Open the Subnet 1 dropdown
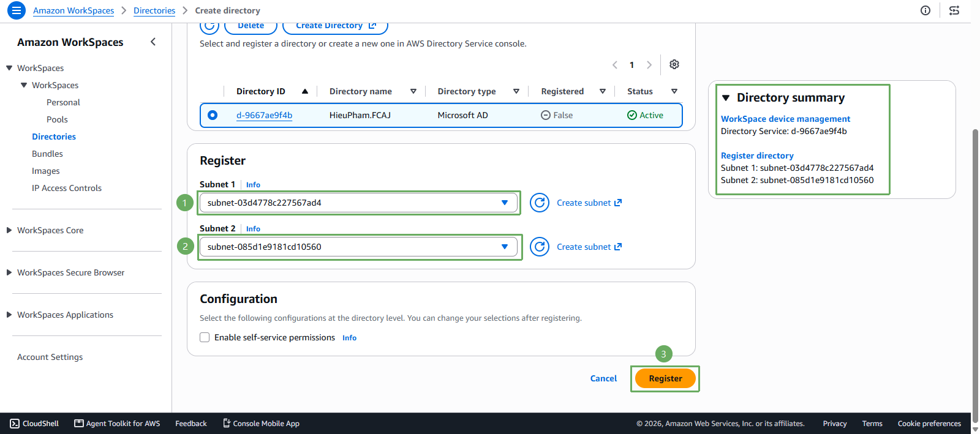This screenshot has height=434, width=980. [358, 203]
